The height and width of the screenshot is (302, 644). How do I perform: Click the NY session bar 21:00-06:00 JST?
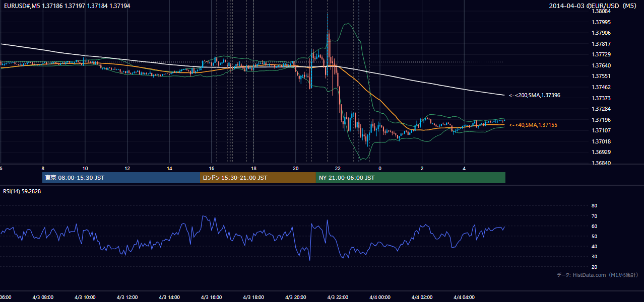click(411, 178)
